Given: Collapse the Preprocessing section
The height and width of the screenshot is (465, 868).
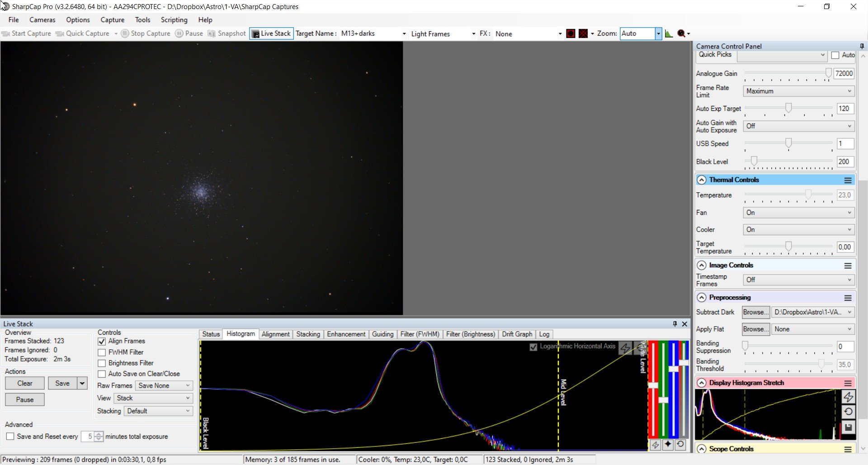Looking at the screenshot, I should coord(701,298).
